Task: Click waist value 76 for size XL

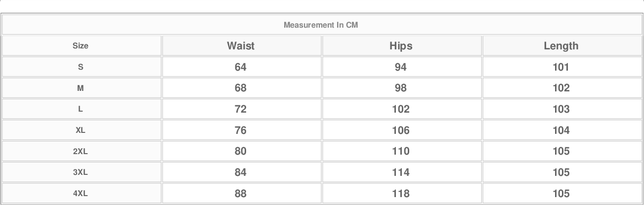Action: pyautogui.click(x=241, y=130)
